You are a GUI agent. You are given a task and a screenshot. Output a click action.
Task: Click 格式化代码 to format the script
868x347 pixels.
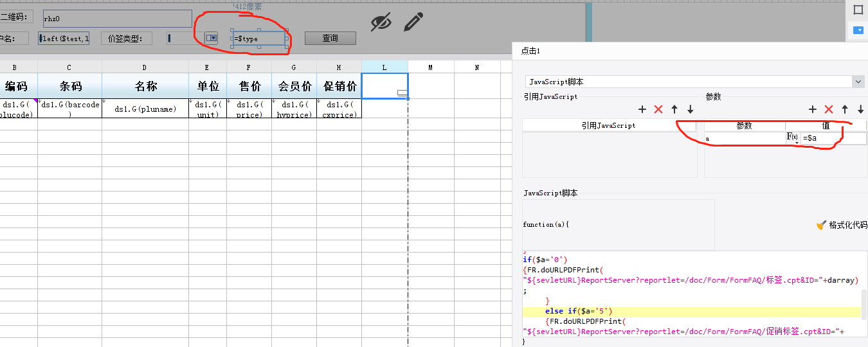click(x=842, y=225)
